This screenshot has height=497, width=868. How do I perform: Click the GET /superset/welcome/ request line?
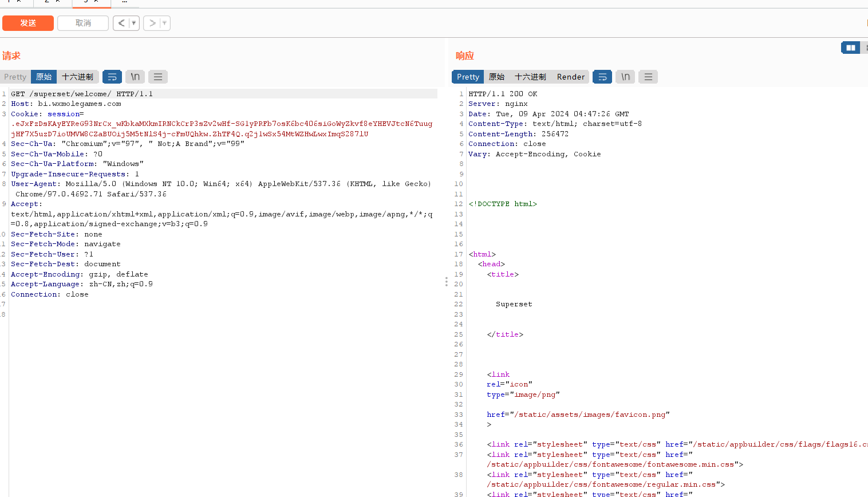click(x=82, y=94)
